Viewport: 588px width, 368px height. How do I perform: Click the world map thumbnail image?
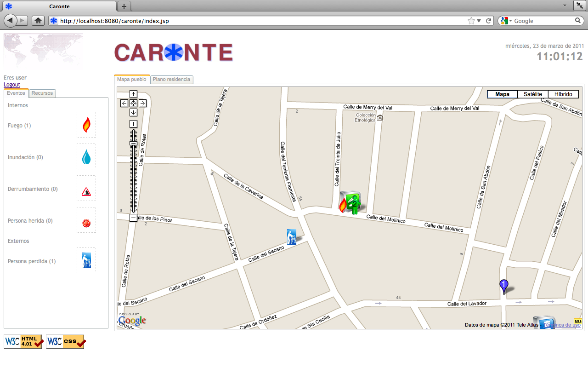[x=43, y=52]
